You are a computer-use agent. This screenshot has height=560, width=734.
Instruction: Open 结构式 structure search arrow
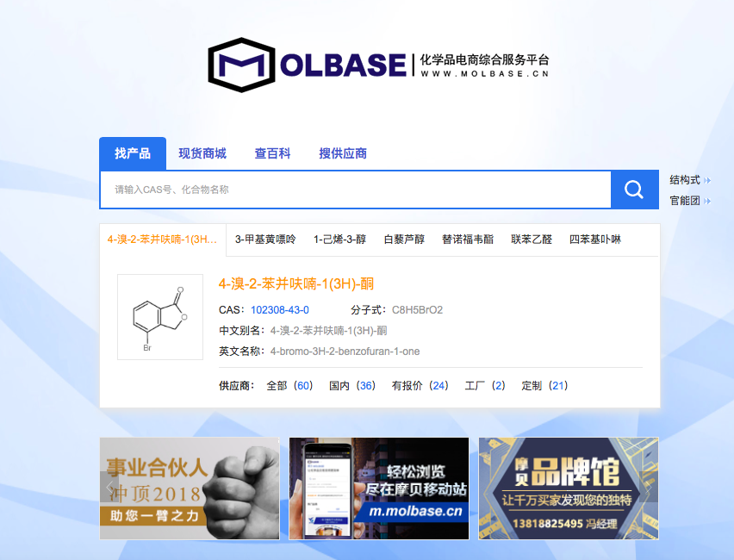pyautogui.click(x=707, y=180)
